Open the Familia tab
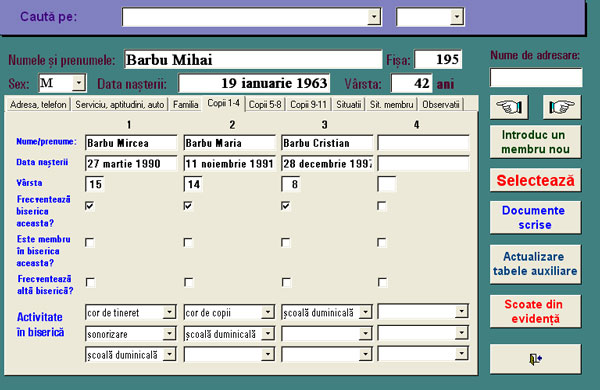 (x=186, y=104)
